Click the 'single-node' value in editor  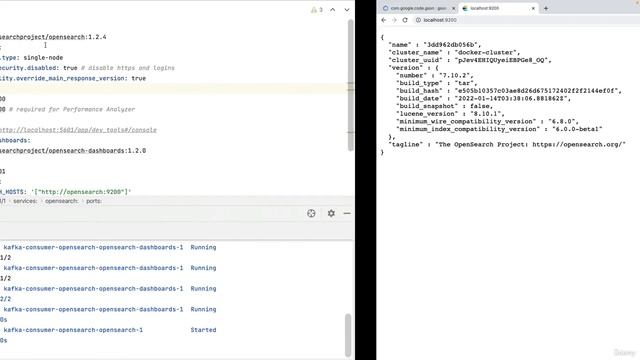click(43, 58)
